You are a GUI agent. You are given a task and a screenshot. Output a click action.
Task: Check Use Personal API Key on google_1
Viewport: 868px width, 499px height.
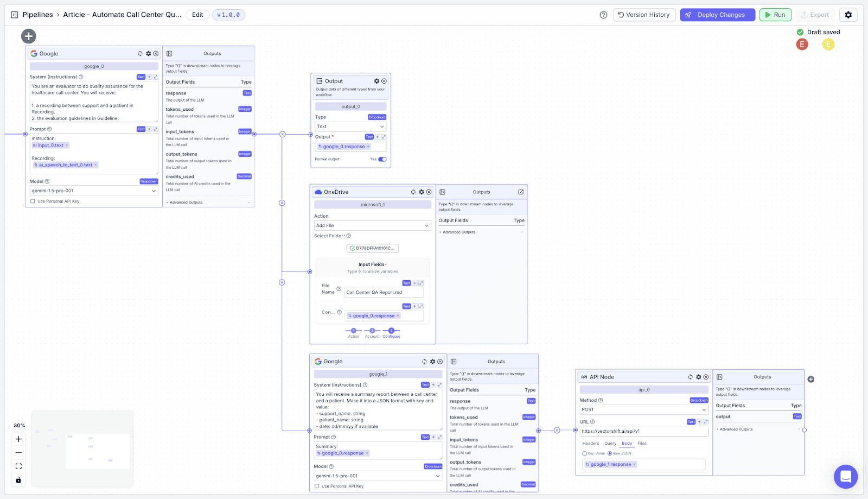point(317,487)
